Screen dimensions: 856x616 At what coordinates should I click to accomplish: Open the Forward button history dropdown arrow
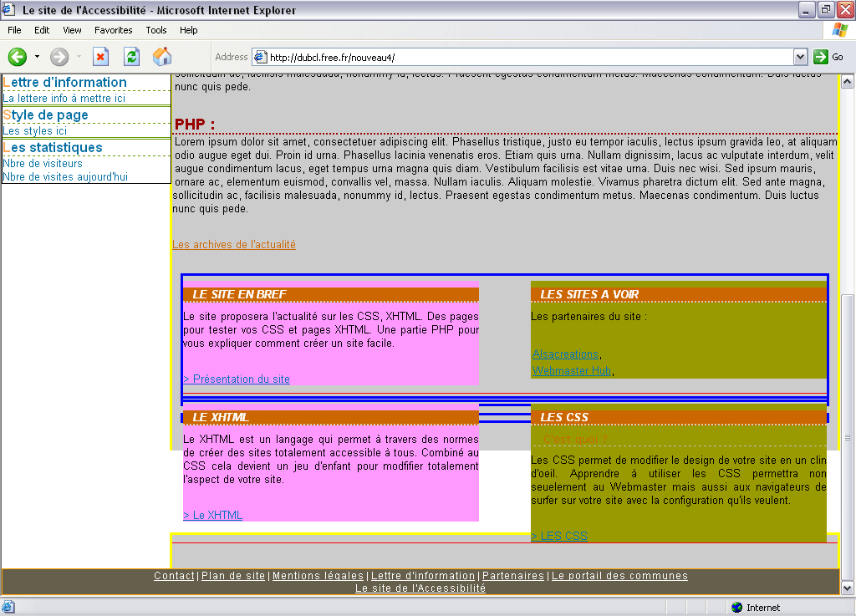[x=79, y=57]
